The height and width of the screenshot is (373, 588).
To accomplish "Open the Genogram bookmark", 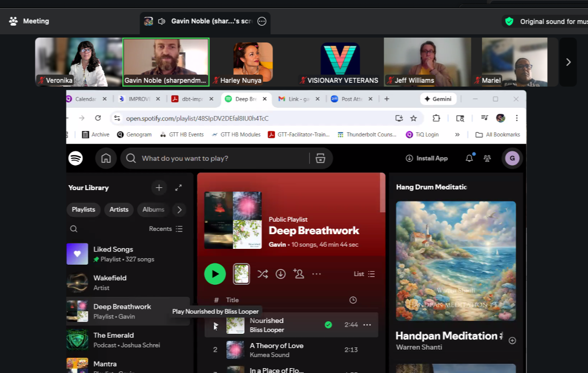I will pos(134,134).
